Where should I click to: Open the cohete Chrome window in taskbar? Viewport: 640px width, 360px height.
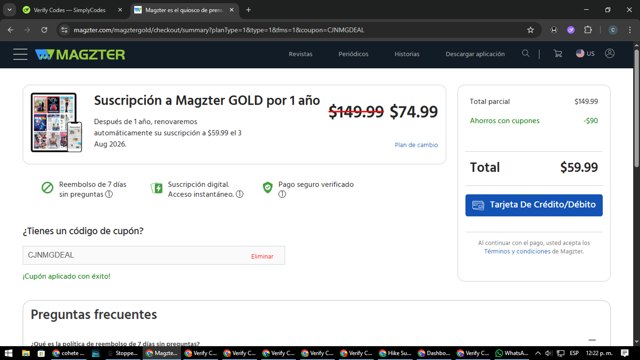click(68, 353)
